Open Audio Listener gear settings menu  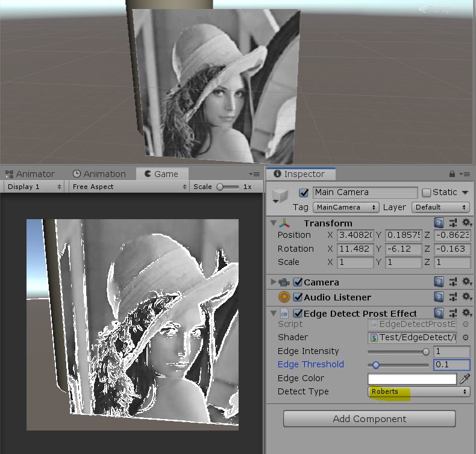(466, 297)
